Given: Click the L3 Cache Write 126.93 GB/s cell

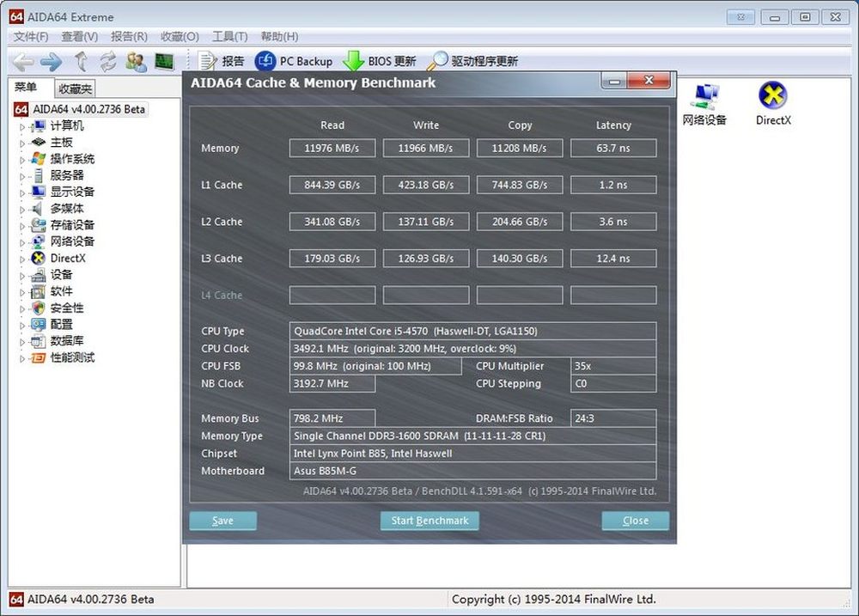Looking at the screenshot, I should (426, 258).
